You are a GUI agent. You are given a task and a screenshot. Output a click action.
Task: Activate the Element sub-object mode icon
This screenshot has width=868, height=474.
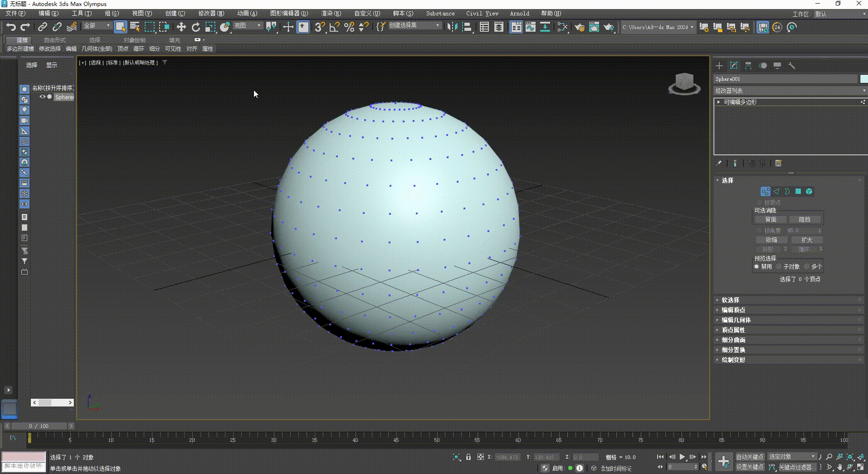(809, 191)
